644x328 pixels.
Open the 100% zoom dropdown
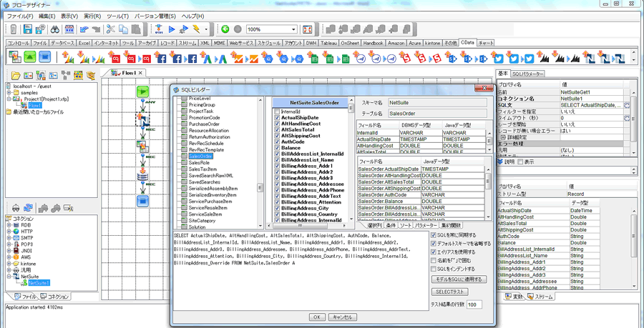pyautogui.click(x=293, y=29)
